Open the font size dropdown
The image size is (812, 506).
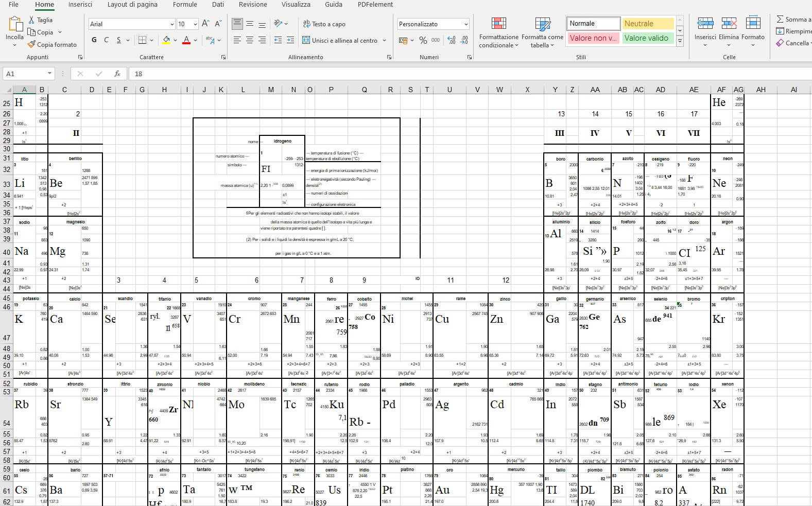pos(195,24)
